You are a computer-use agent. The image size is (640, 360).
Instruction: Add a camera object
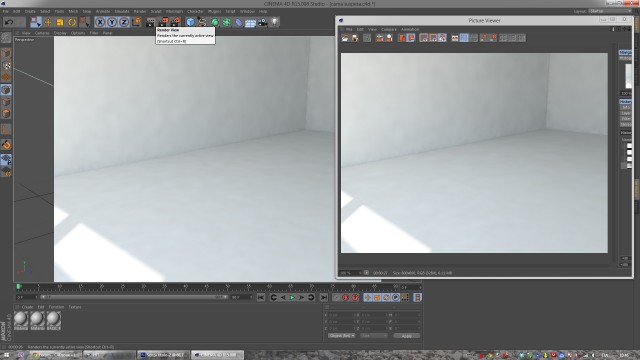(262, 22)
